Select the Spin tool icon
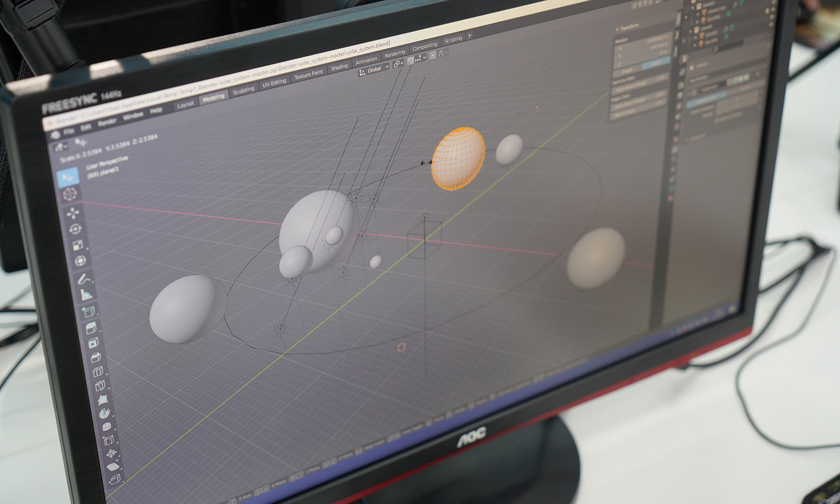The image size is (840, 504). [104, 414]
